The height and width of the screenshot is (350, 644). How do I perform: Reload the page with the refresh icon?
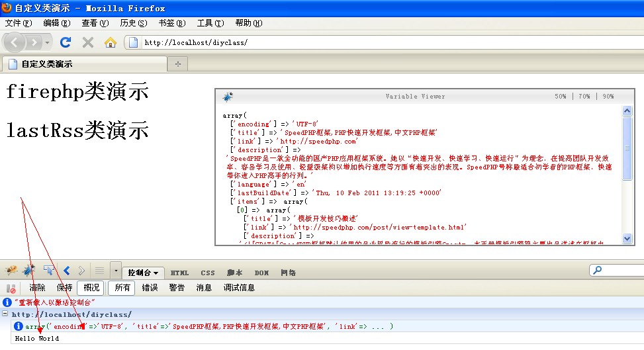coord(66,42)
